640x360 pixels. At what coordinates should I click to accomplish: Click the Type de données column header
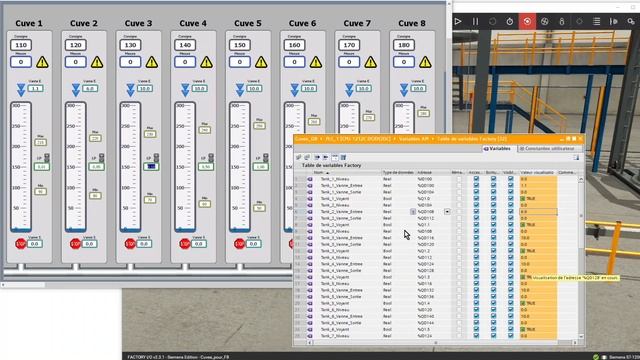tap(398, 173)
